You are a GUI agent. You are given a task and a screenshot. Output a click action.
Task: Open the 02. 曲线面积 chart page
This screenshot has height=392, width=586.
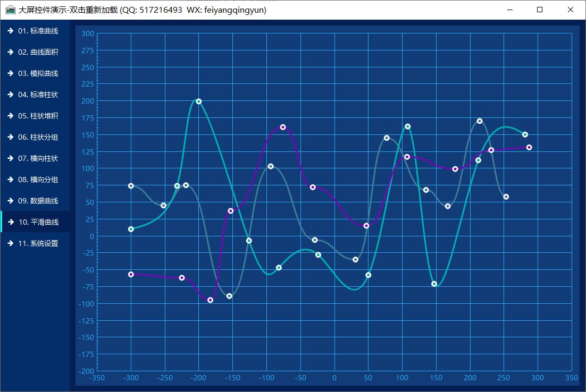pos(37,52)
